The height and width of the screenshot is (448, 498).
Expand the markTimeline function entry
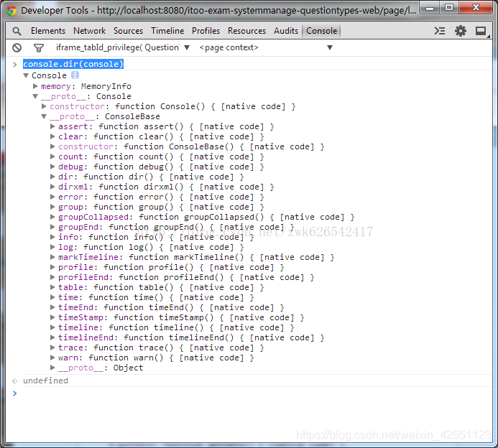(x=52, y=257)
